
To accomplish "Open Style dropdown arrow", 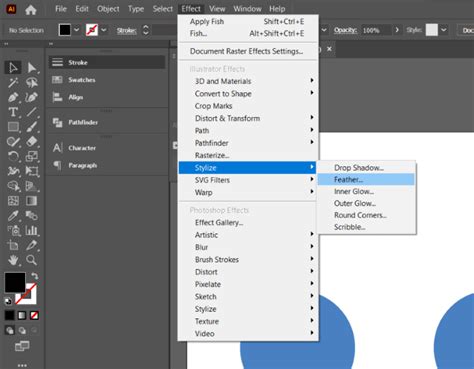I will click(x=444, y=30).
